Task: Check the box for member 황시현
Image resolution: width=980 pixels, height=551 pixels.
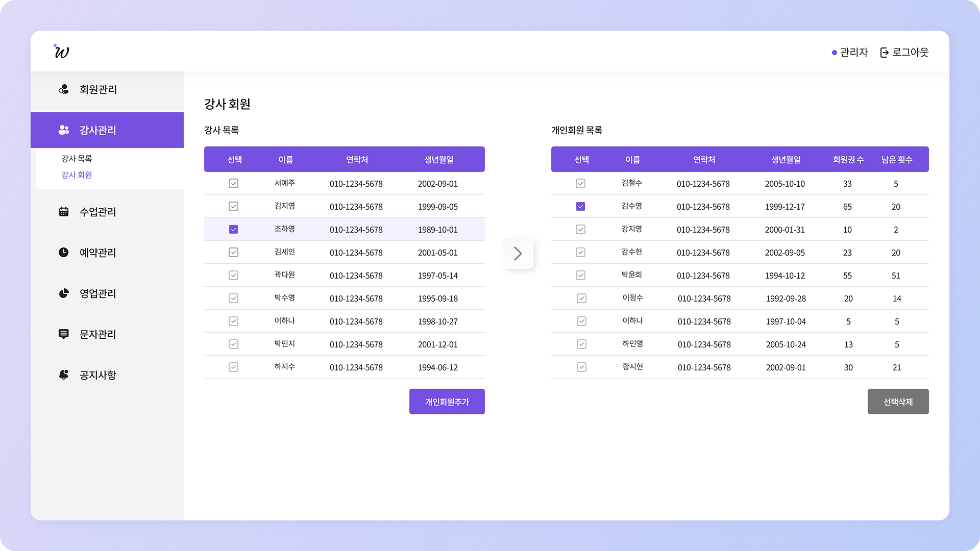Action: (x=581, y=367)
